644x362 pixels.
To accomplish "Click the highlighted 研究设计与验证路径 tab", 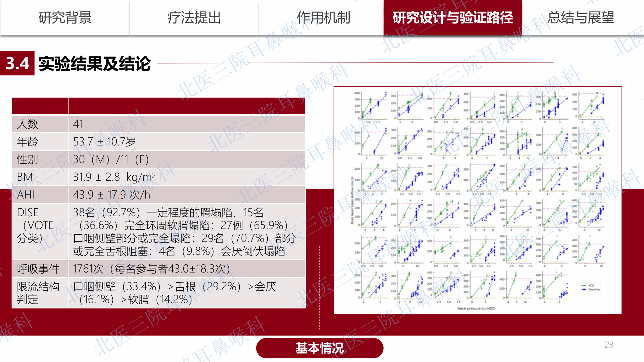I will [453, 18].
